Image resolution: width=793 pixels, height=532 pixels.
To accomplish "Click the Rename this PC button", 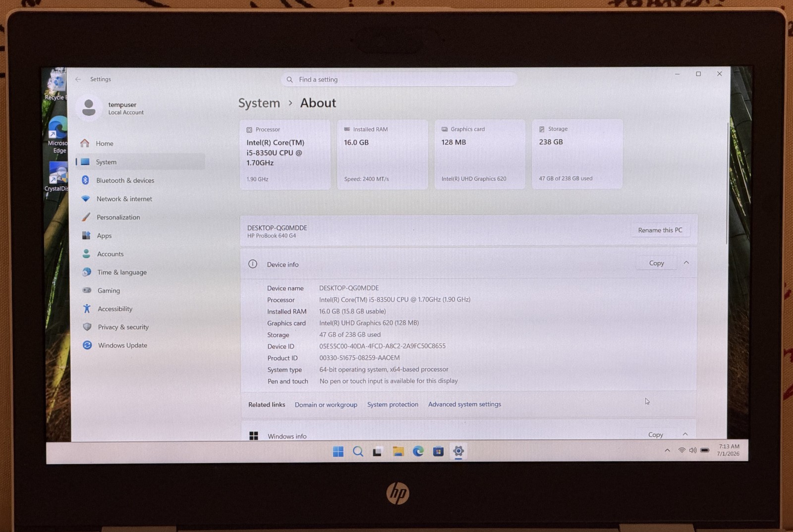I will coord(660,230).
